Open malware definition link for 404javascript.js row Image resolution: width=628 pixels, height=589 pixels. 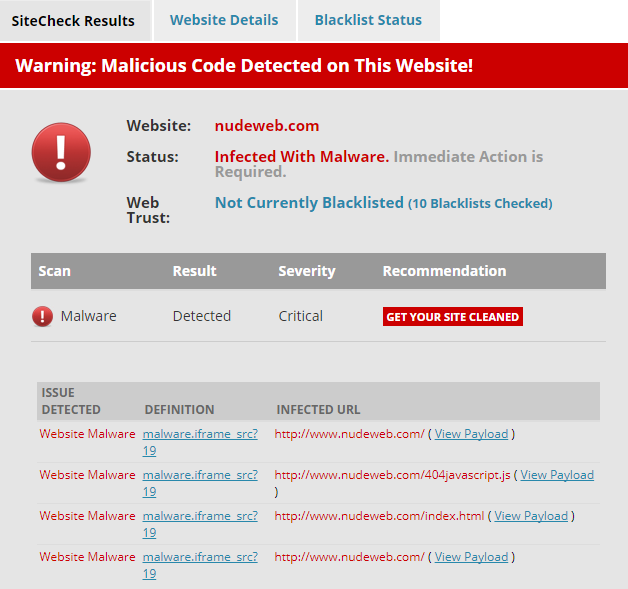click(200, 475)
